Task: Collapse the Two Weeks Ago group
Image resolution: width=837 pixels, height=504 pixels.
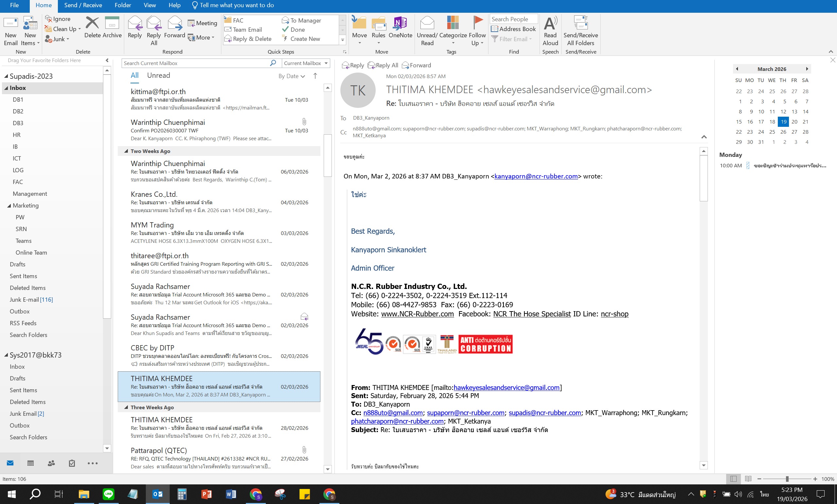Action: click(126, 151)
